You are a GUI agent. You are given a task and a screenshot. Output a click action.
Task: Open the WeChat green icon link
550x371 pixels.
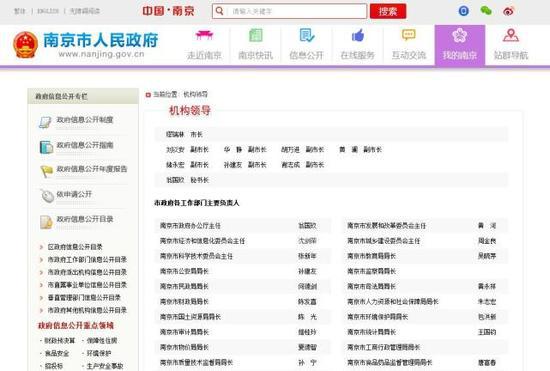coord(486,11)
